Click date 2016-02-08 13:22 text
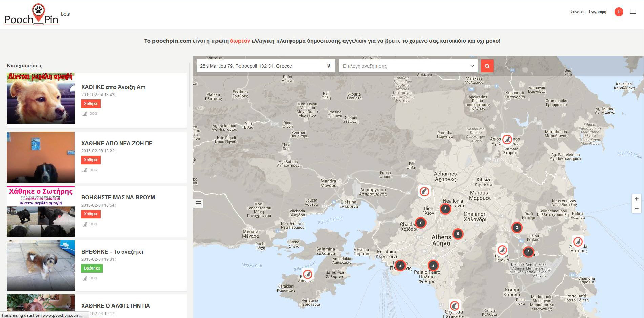Image resolution: width=644 pixels, height=318 pixels. point(98,151)
